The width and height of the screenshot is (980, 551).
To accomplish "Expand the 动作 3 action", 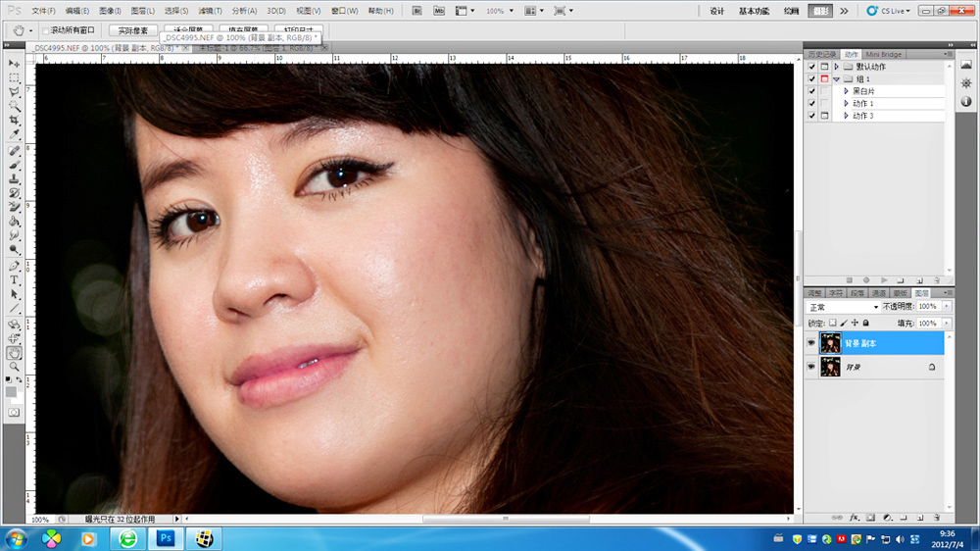I will pos(846,116).
